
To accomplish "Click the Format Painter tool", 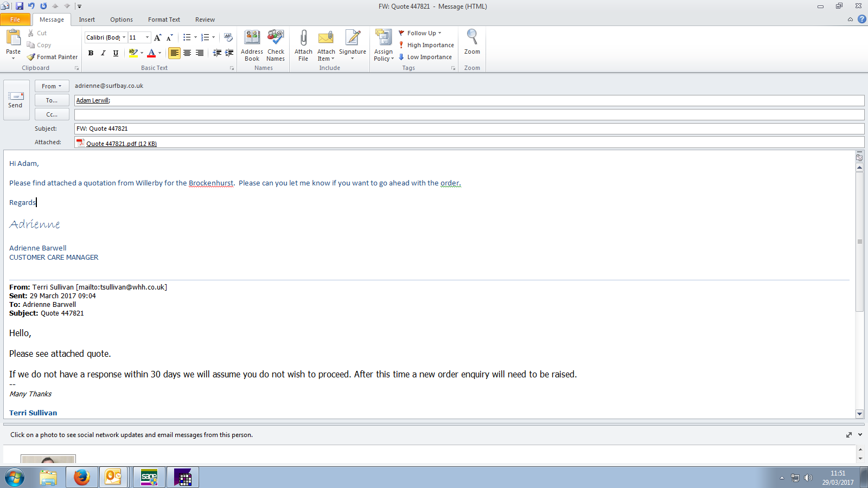I will 53,57.
